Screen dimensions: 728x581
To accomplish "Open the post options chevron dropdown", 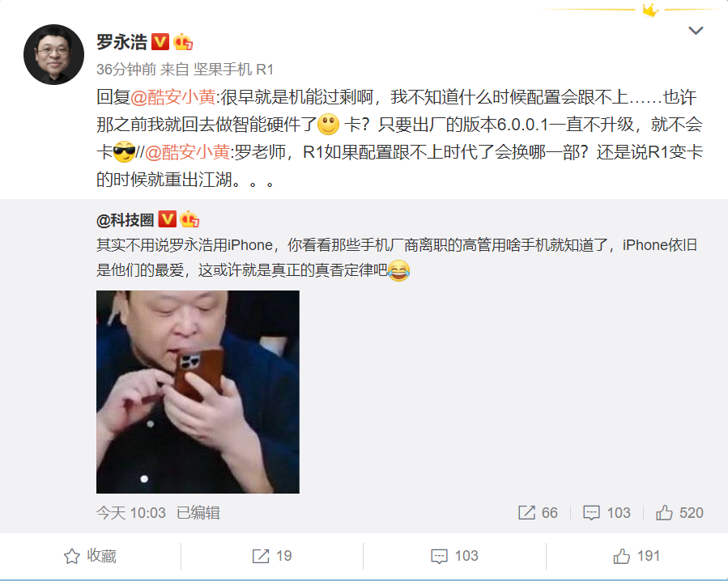I will click(695, 31).
